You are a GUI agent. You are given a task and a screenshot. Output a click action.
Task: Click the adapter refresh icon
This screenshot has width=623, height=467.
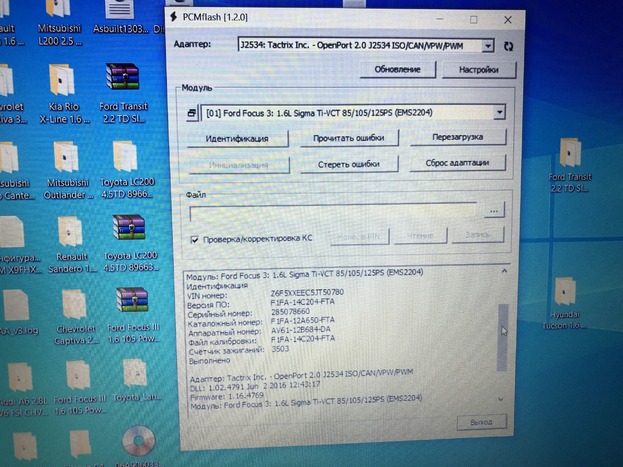click(x=509, y=46)
